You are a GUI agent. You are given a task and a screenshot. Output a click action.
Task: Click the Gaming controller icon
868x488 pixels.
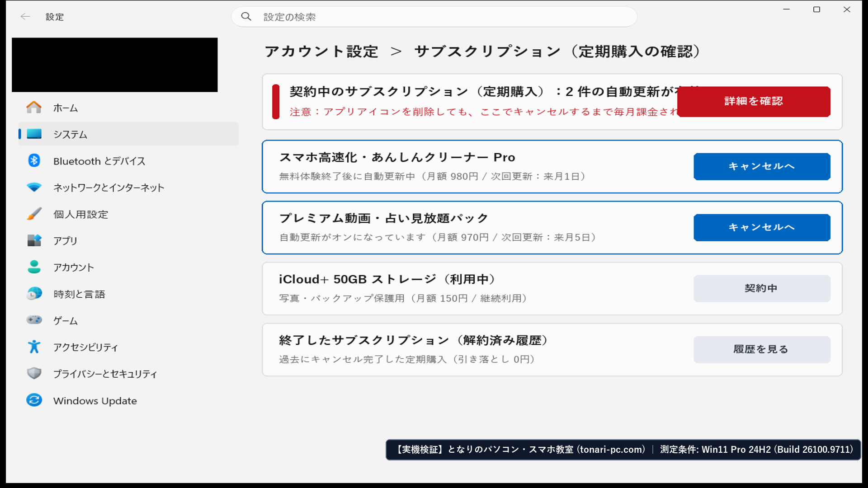tap(34, 320)
